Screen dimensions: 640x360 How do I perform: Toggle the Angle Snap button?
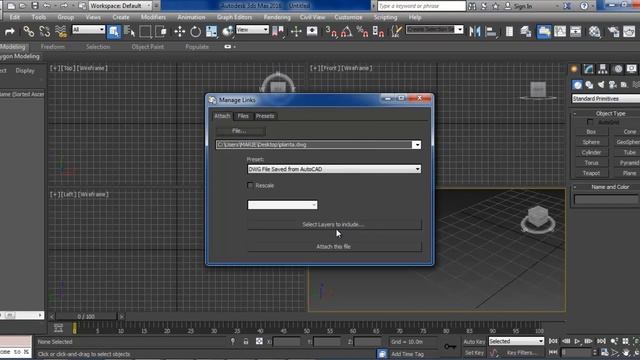(x=347, y=31)
